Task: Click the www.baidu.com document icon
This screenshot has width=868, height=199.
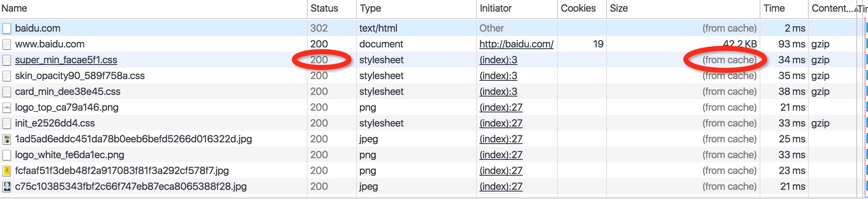Action: (x=7, y=44)
